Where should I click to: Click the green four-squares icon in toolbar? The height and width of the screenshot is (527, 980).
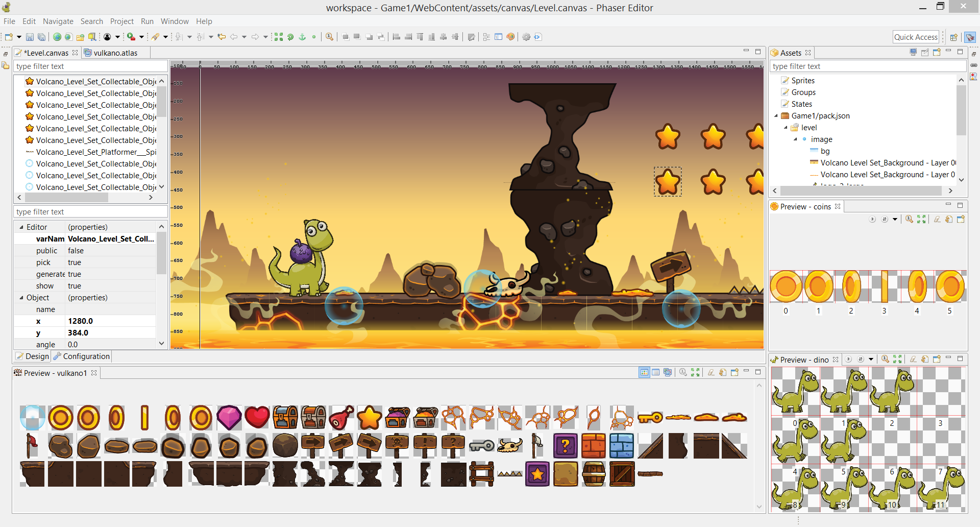pos(279,37)
